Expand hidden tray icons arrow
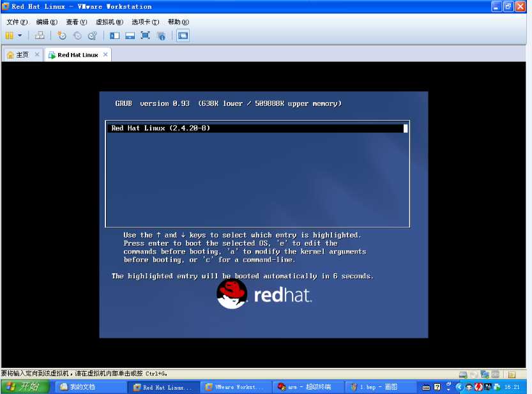The height and width of the screenshot is (394, 532). [x=459, y=387]
